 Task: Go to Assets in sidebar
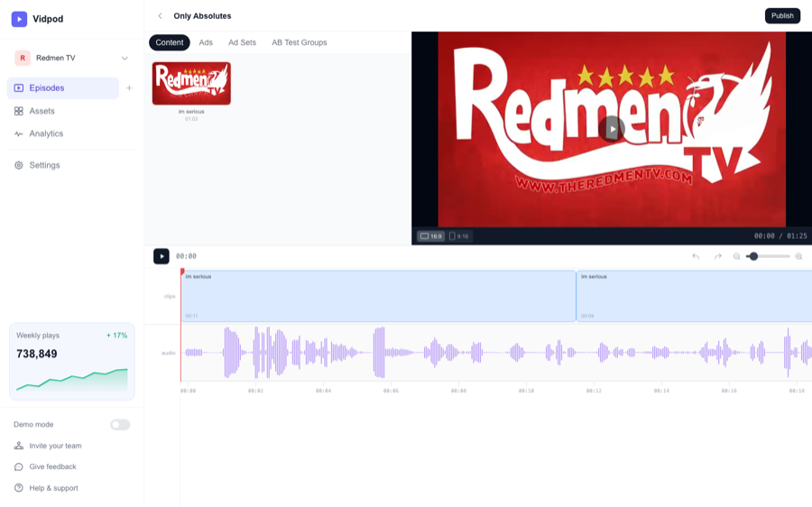42,111
